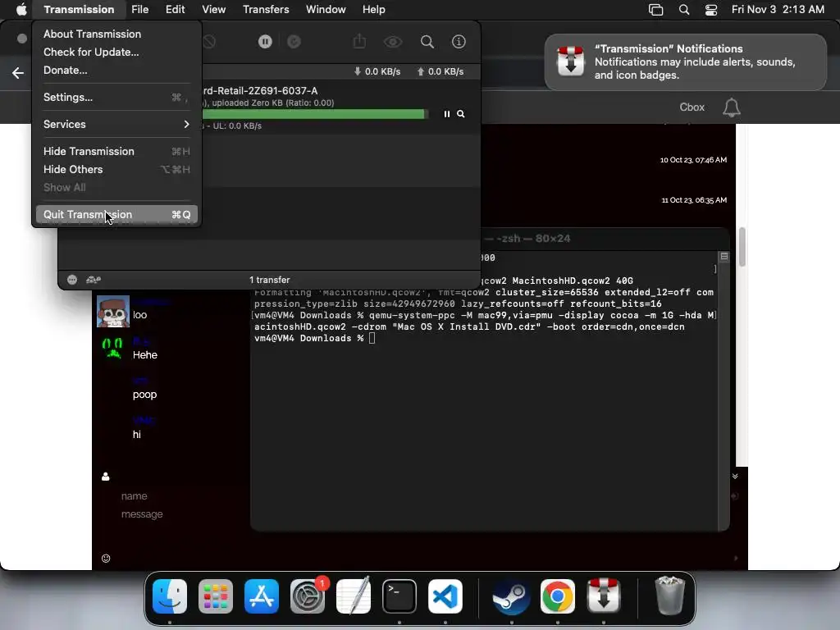Click the Remove (circle-slash) toolbar icon
This screenshot has height=630, width=840.
click(209, 42)
